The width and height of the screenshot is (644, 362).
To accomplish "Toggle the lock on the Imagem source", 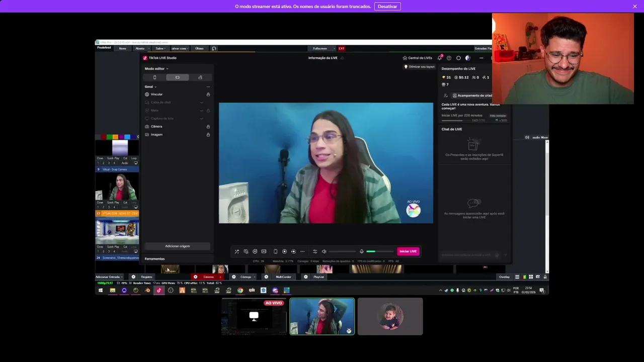I will point(208,135).
